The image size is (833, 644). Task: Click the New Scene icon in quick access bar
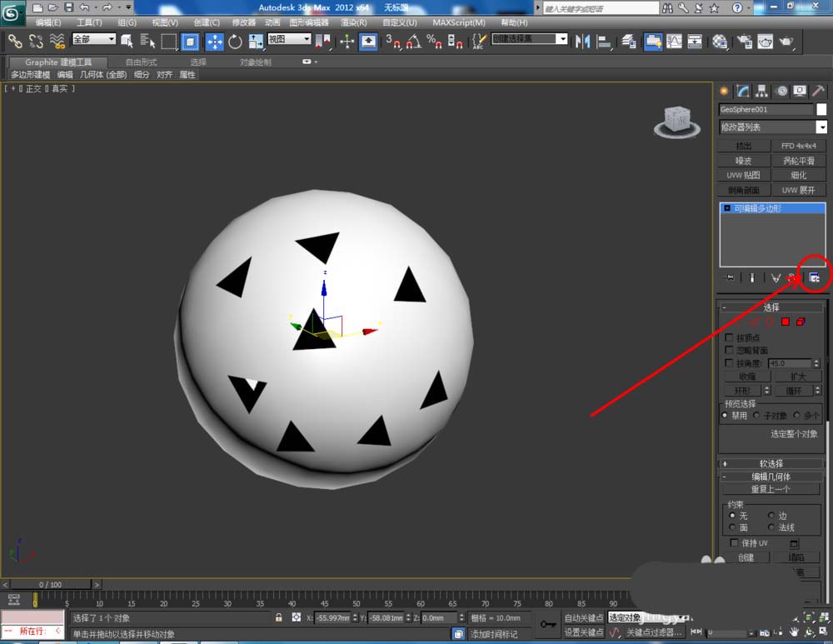pos(37,7)
